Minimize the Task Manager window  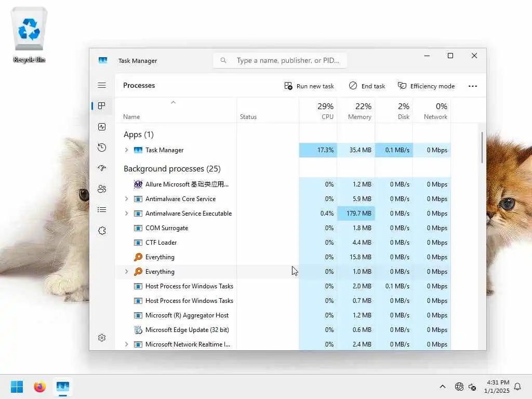tap(427, 56)
